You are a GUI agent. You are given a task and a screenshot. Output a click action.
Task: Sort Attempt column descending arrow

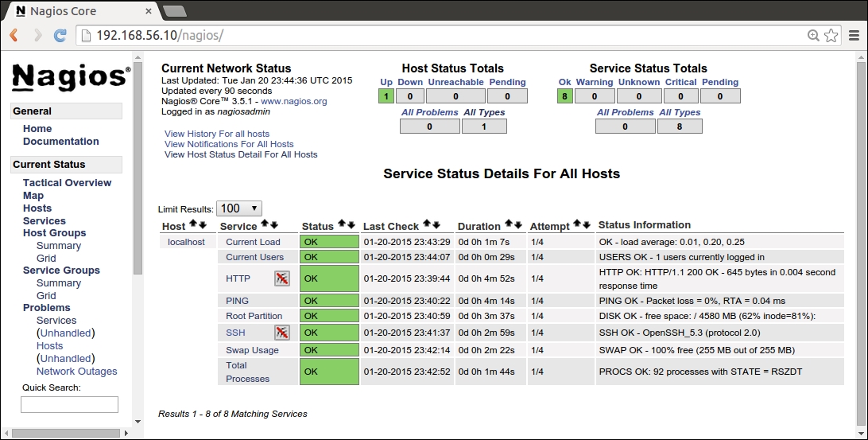[587, 225]
